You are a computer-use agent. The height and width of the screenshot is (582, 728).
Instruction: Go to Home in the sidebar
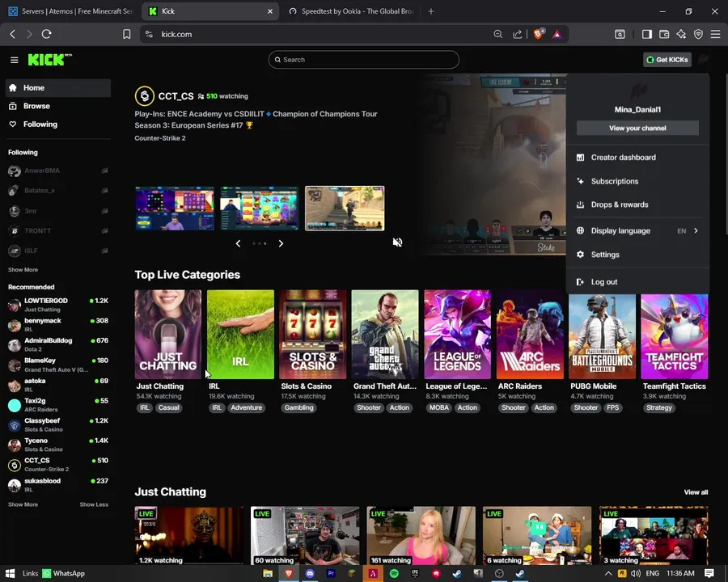point(58,88)
